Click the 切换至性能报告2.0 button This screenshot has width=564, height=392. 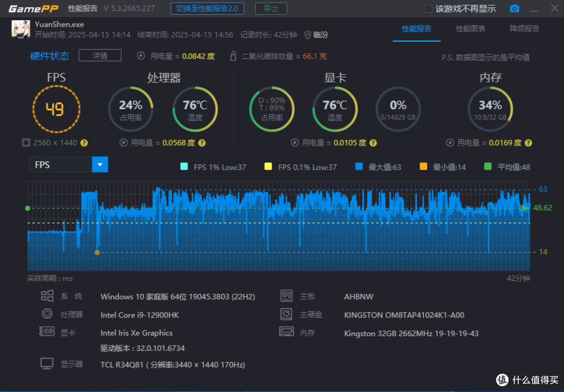(x=207, y=9)
